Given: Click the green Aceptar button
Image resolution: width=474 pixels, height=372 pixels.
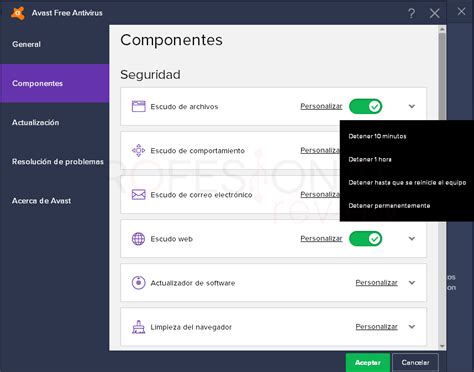Looking at the screenshot, I should tap(368, 362).
